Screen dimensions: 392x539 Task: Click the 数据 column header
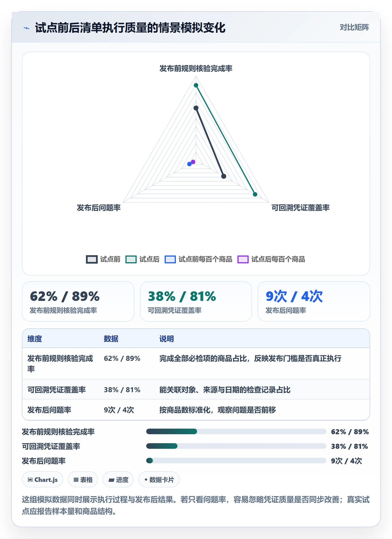coord(111,339)
